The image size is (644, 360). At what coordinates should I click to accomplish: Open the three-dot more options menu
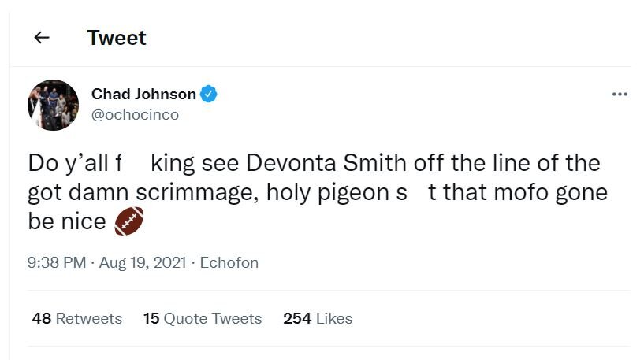coord(620,95)
